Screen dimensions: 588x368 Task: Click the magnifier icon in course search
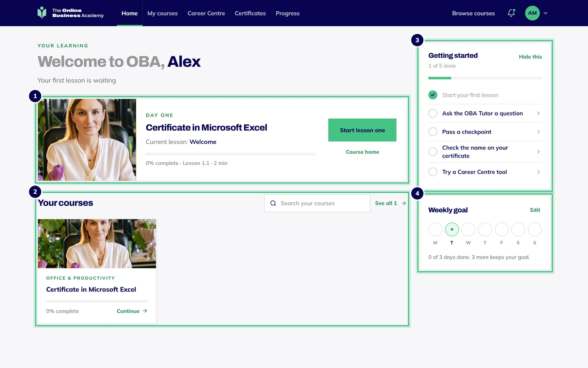point(273,203)
